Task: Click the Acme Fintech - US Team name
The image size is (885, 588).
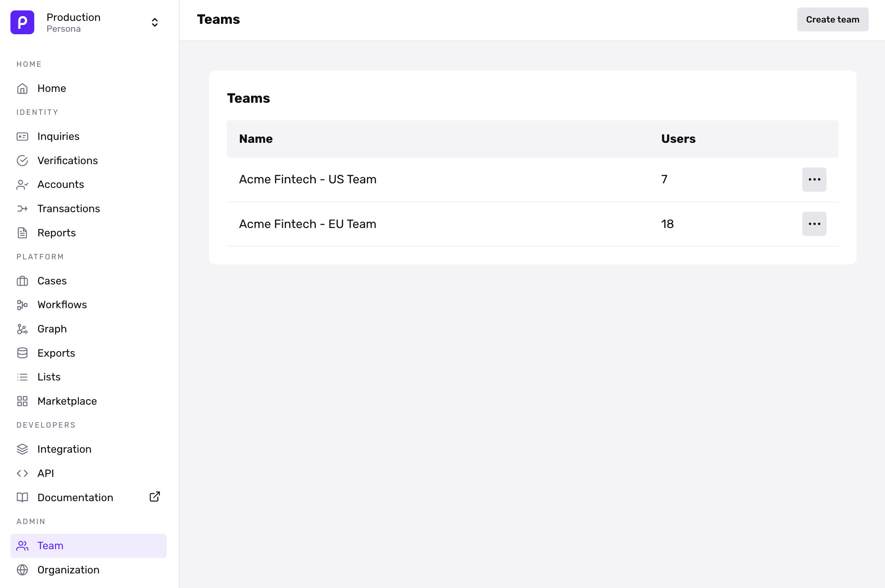Action: 308,180
